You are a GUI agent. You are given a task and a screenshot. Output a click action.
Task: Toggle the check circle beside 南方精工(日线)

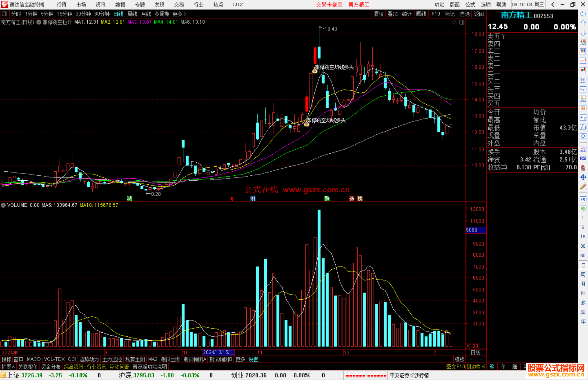(x=39, y=22)
